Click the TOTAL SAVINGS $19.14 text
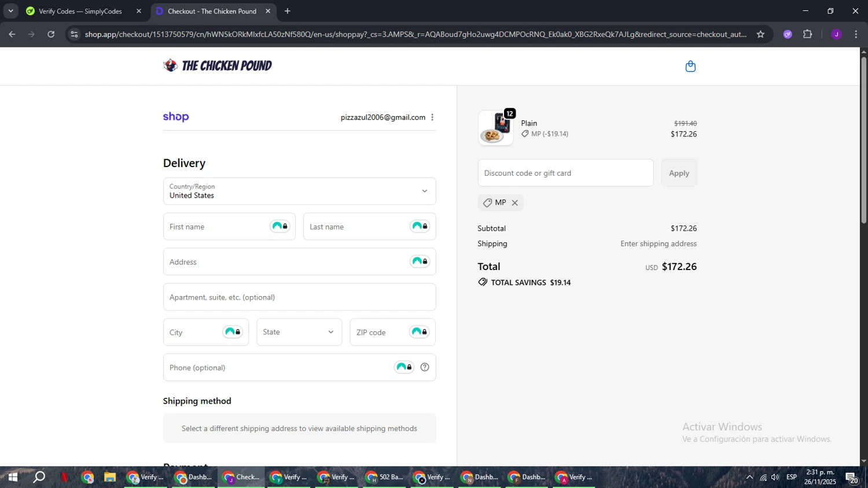This screenshot has width=868, height=488. (531, 283)
